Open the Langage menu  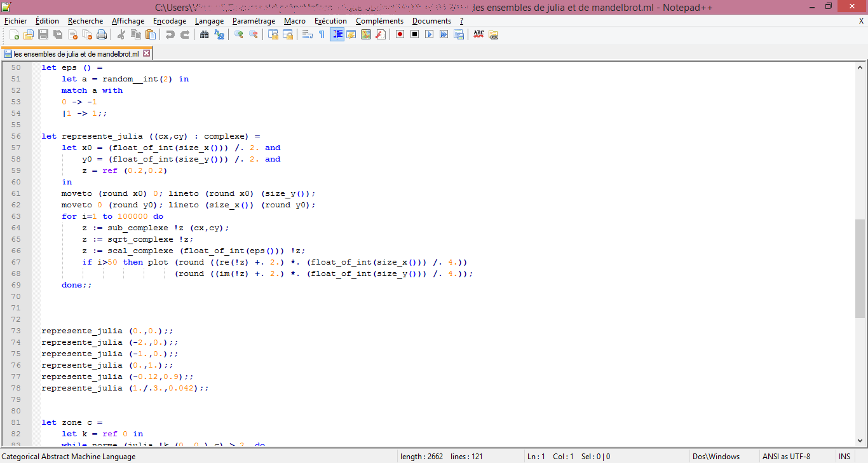(210, 21)
